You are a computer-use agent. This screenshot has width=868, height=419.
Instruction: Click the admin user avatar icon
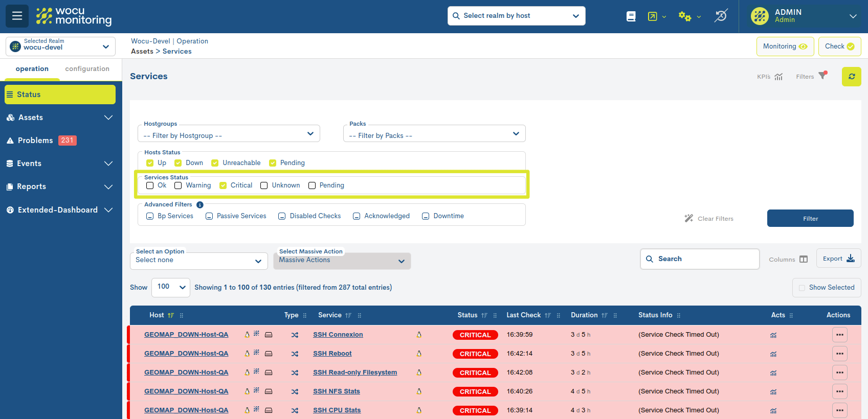(760, 16)
